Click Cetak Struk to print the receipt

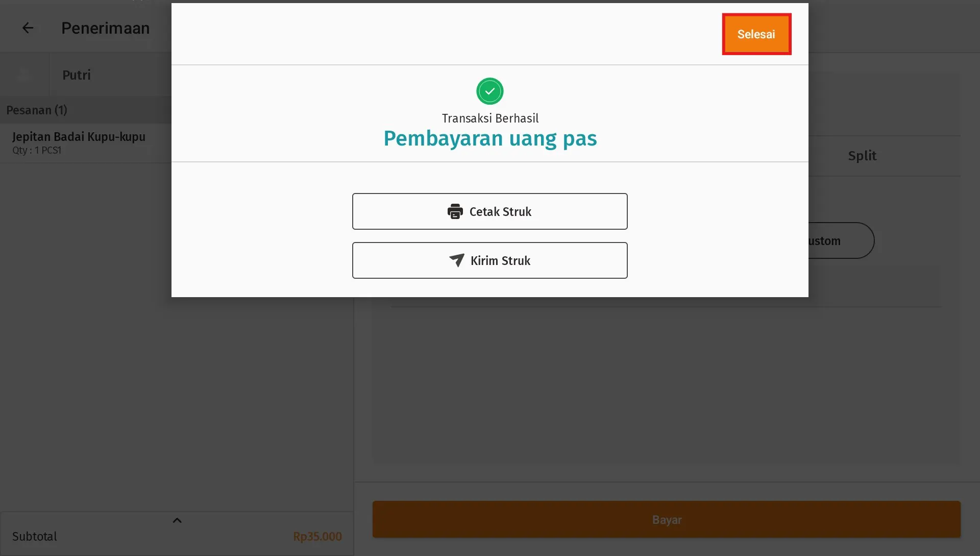[x=489, y=211]
